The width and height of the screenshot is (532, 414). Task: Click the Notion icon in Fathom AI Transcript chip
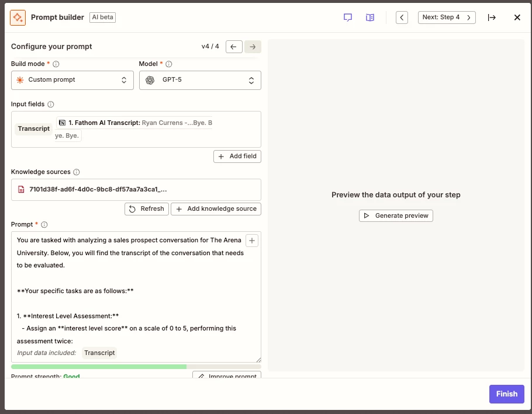[x=63, y=123]
